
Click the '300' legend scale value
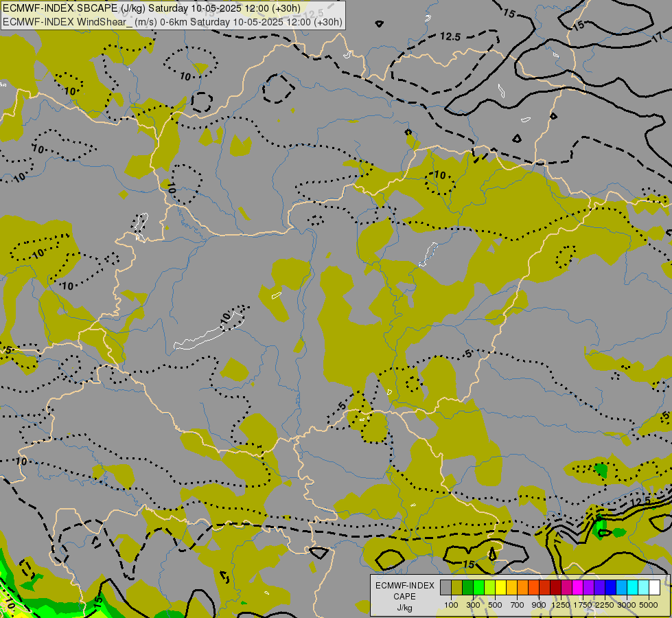click(473, 605)
